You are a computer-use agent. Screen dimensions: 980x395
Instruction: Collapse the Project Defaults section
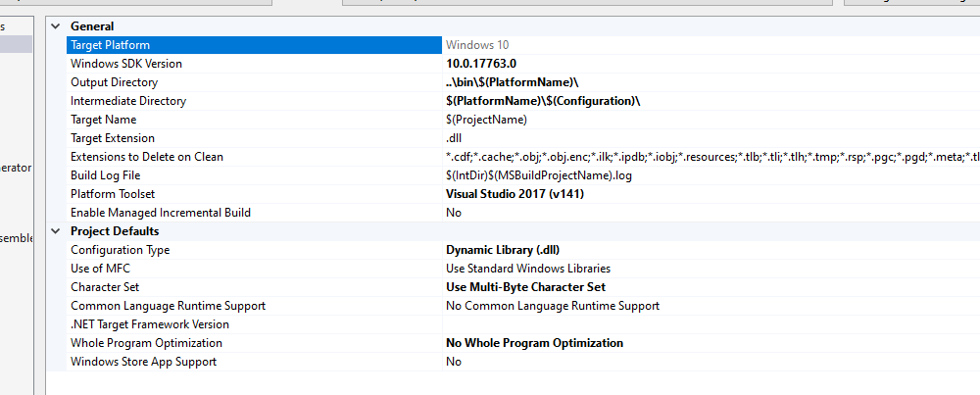pos(55,231)
